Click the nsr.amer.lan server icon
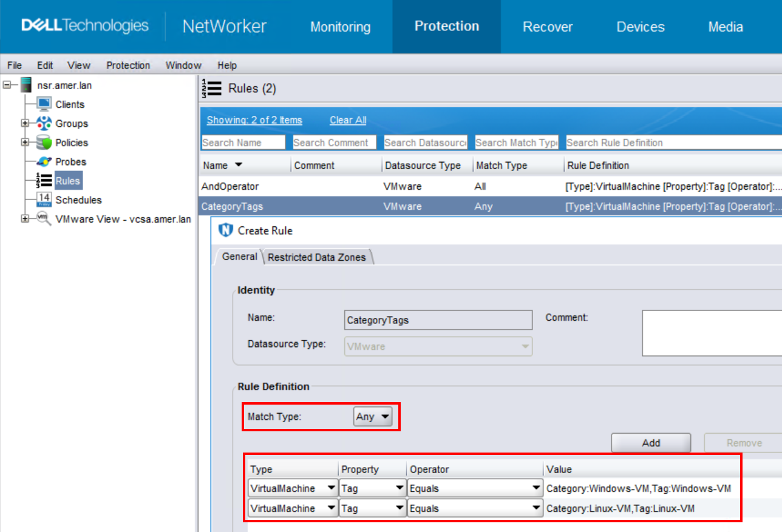Image resolution: width=782 pixels, height=532 pixels. tap(26, 86)
